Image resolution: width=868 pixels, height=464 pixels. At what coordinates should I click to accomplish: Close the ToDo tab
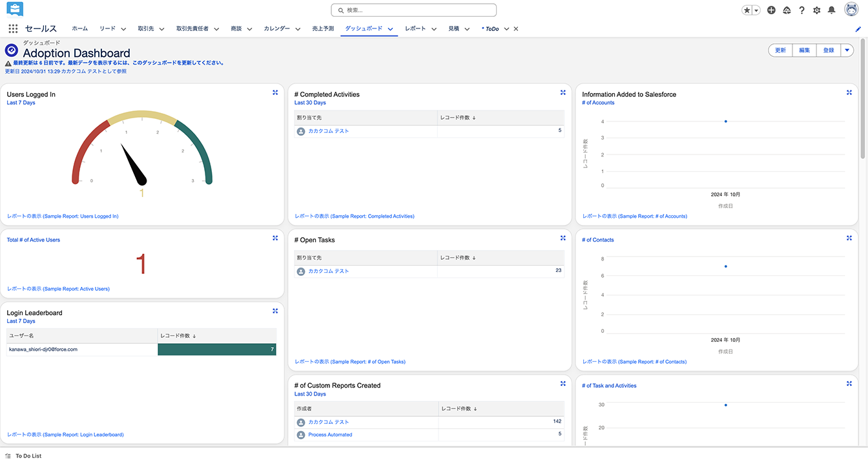pyautogui.click(x=516, y=29)
